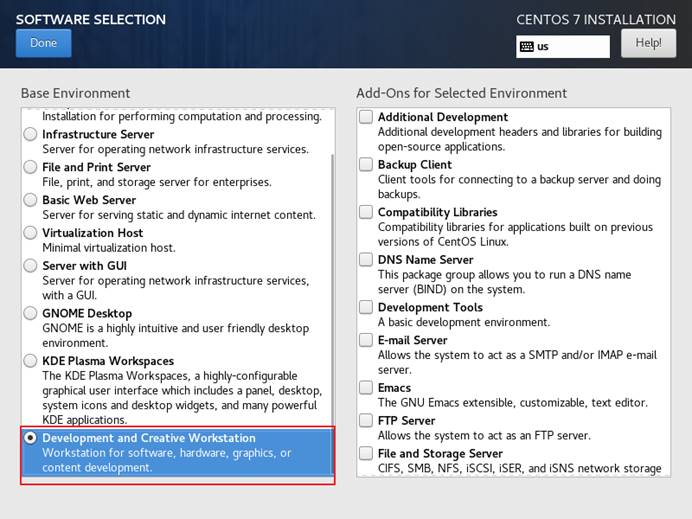Click 'Server for serving static and dynamic internet content.'
The image size is (692, 519).
click(179, 215)
